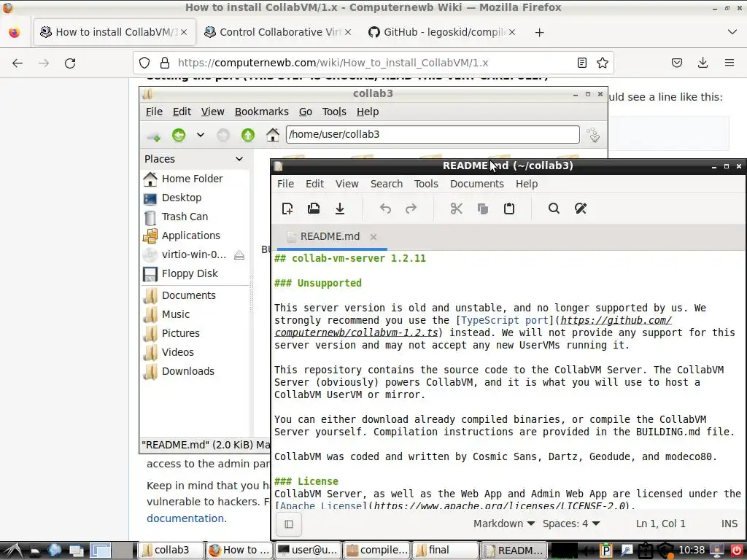
Task: Click the save document icon in editor
Action: [x=340, y=209]
